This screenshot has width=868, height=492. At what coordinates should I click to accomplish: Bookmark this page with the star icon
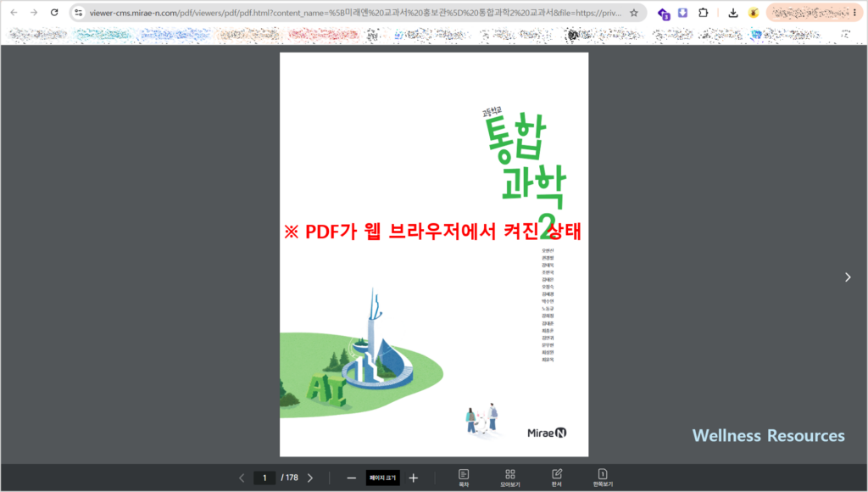coord(634,13)
